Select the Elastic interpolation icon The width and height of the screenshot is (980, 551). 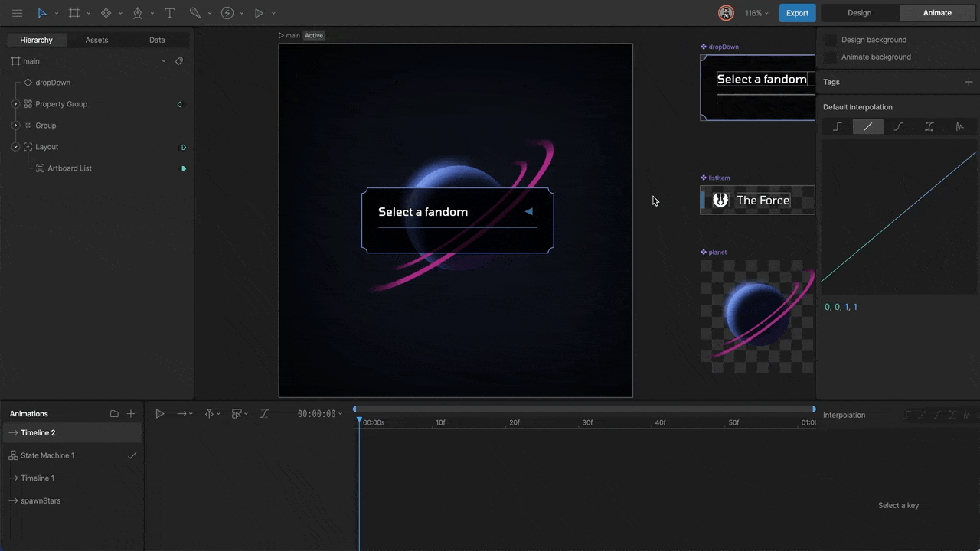[x=959, y=127]
